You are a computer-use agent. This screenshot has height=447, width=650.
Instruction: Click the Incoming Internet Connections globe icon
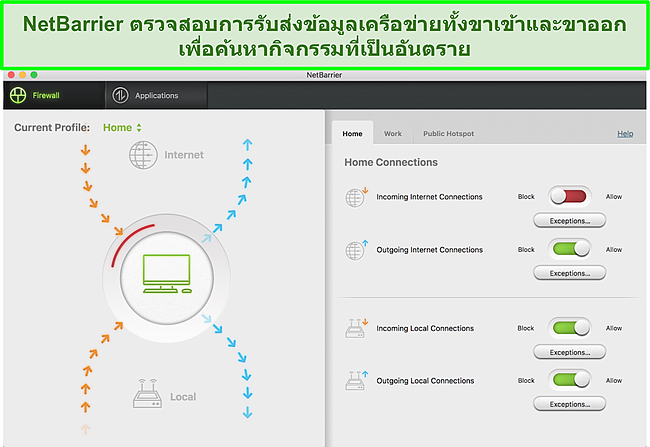pos(356,197)
